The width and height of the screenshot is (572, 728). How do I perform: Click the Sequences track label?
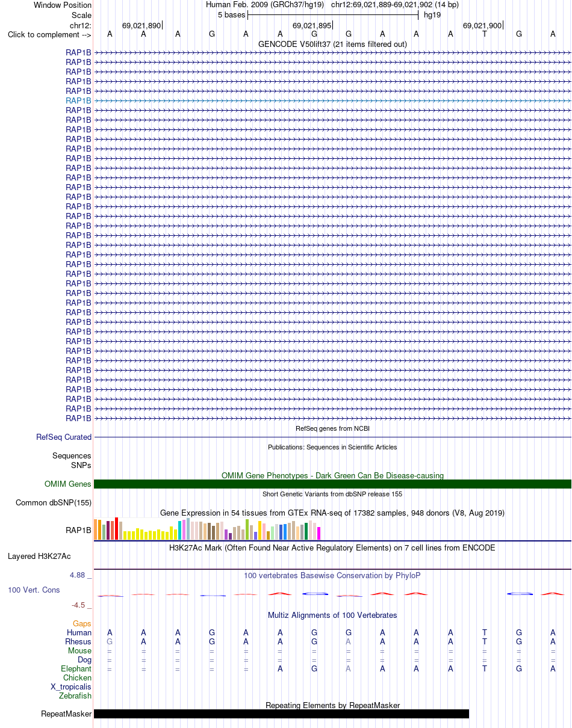tap(72, 456)
